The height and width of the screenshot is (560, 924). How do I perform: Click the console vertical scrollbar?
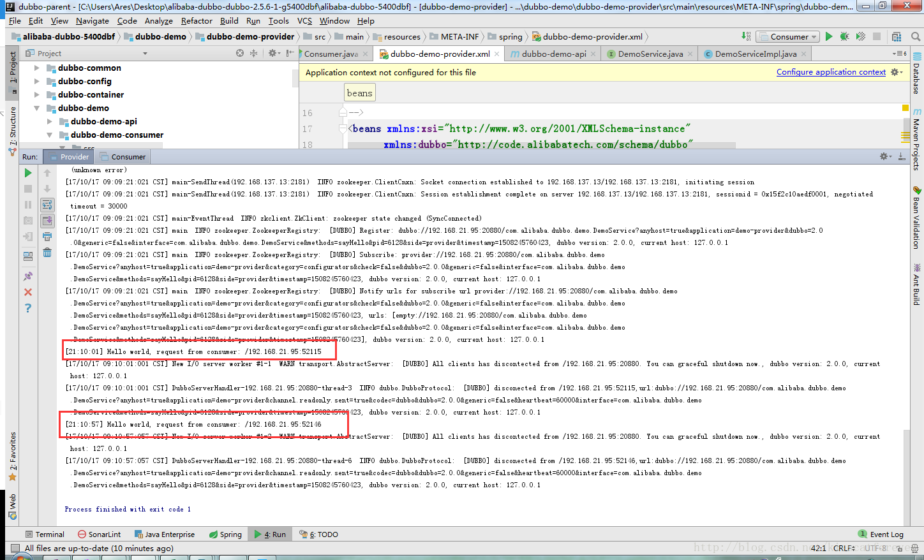coord(907,478)
